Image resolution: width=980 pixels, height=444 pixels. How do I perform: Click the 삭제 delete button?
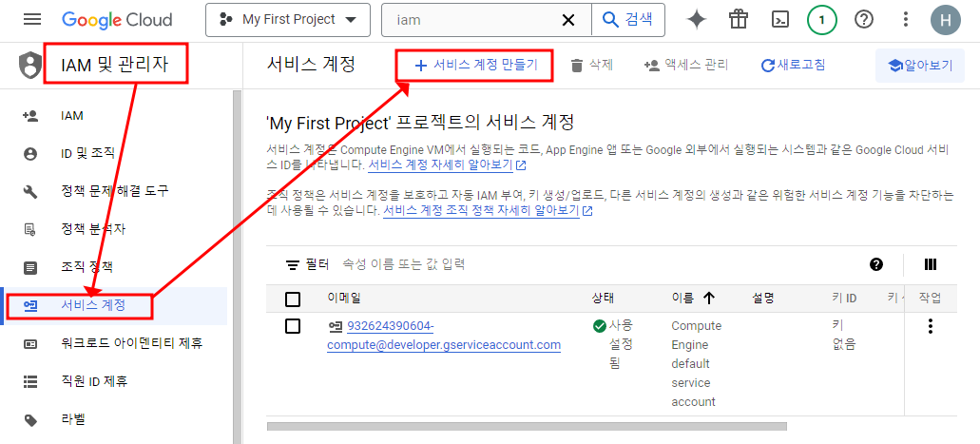click(592, 65)
